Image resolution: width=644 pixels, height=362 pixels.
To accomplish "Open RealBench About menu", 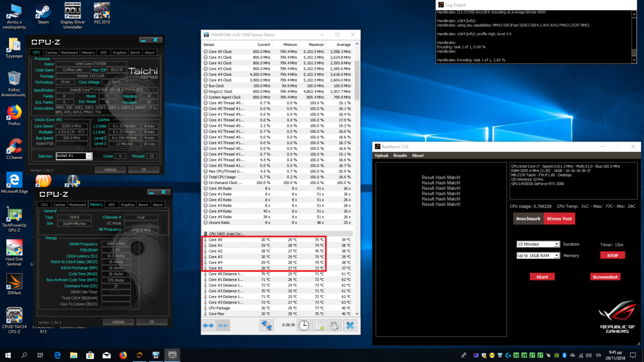I will click(418, 155).
